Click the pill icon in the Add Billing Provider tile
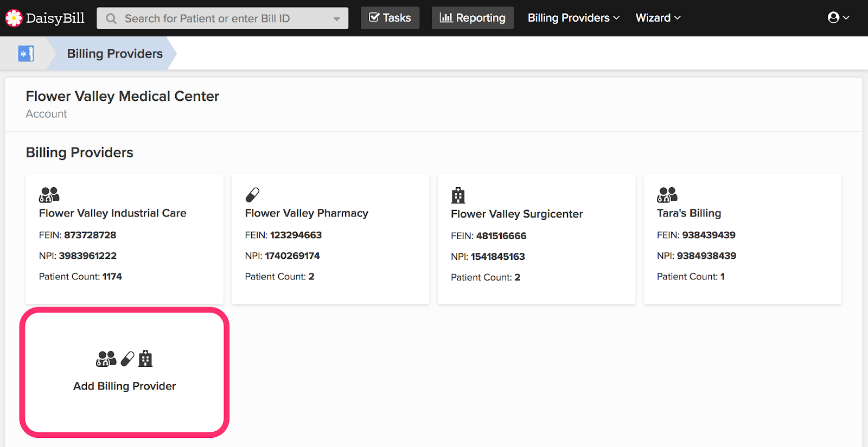This screenshot has width=868, height=447. click(x=127, y=359)
